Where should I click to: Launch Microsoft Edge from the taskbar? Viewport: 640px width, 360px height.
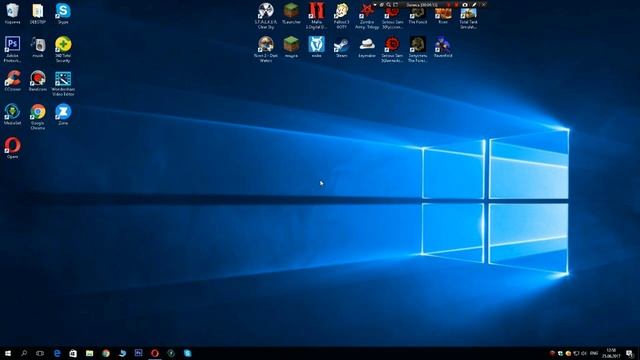[x=57, y=353]
